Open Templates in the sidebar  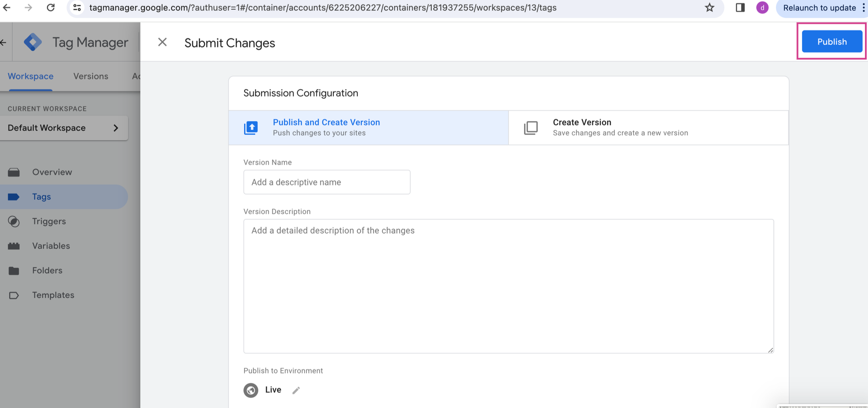click(x=53, y=295)
